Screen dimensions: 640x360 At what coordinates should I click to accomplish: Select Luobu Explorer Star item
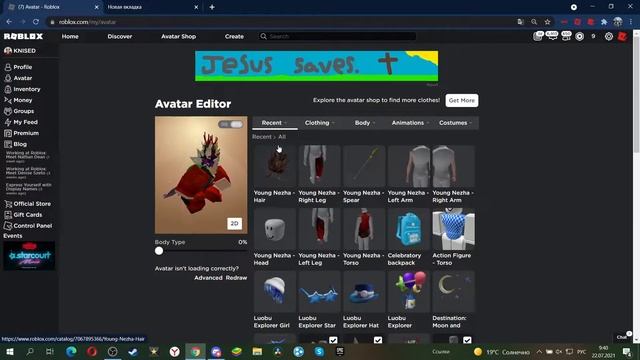[319, 300]
